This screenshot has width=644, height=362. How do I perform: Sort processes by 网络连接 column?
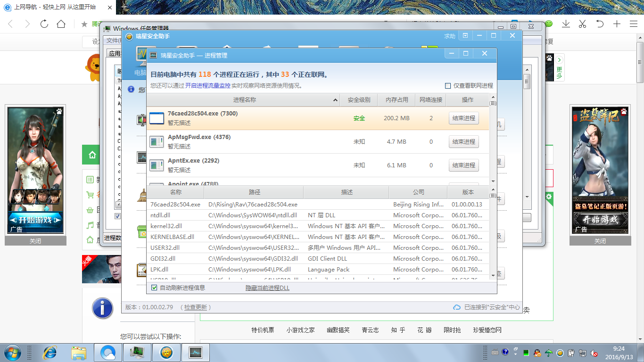coord(431,100)
